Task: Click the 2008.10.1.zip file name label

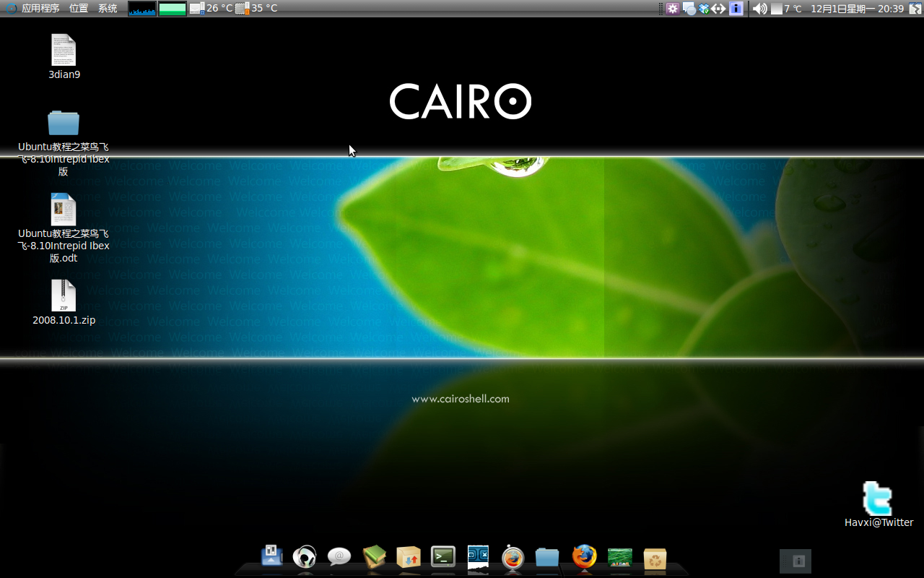Action: click(64, 320)
